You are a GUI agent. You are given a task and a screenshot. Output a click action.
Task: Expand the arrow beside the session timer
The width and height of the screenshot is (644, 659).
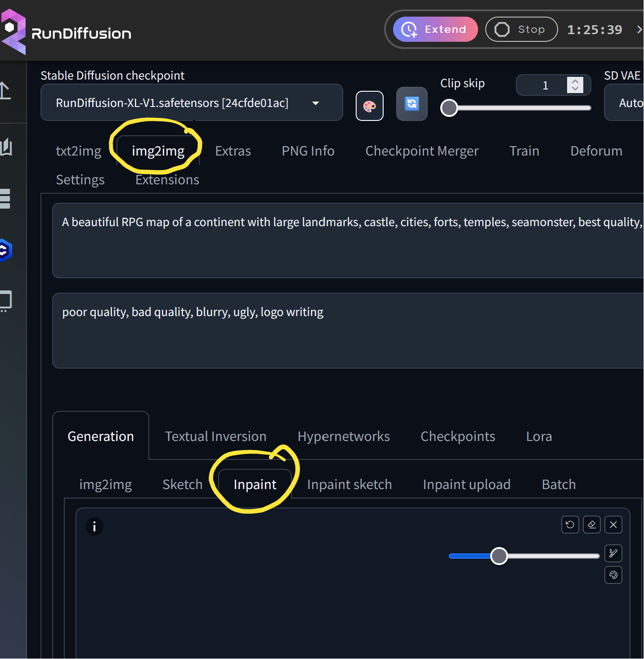click(x=639, y=30)
